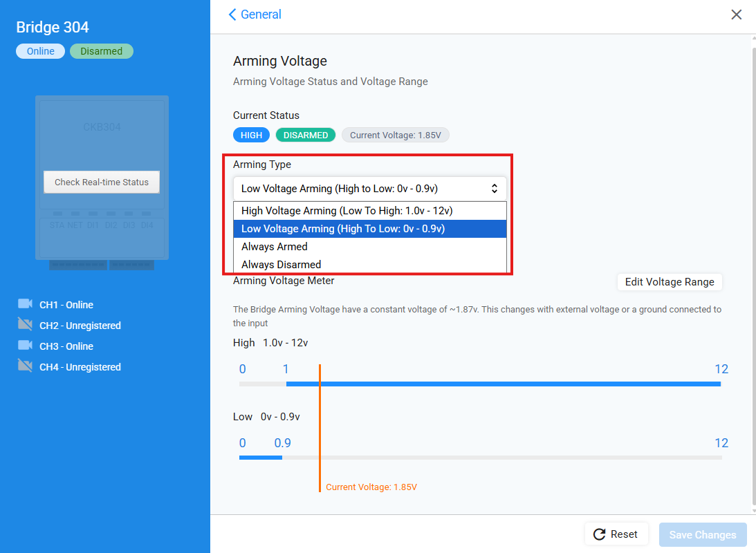Click the Edit Voltage Range button
The width and height of the screenshot is (756, 553).
coord(669,282)
